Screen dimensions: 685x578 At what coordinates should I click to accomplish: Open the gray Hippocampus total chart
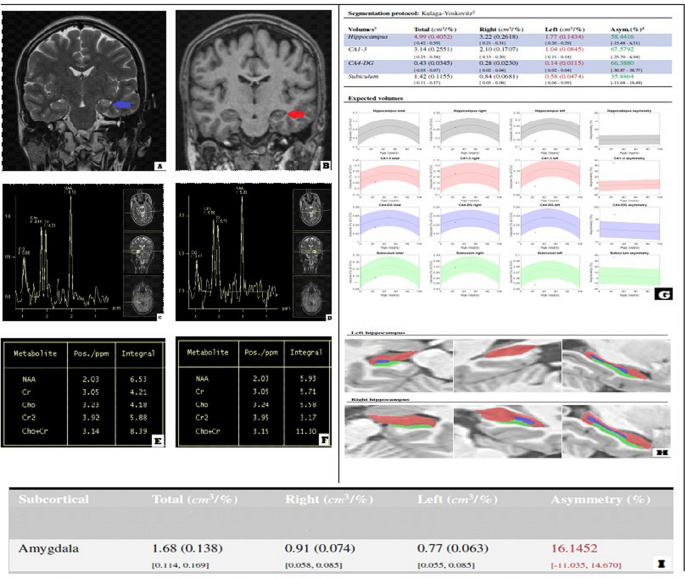[385, 131]
